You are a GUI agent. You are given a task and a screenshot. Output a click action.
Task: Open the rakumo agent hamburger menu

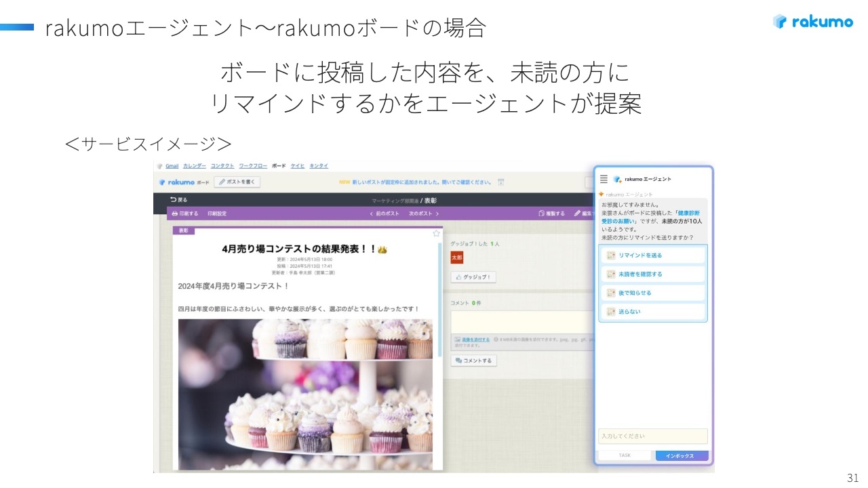pos(604,179)
